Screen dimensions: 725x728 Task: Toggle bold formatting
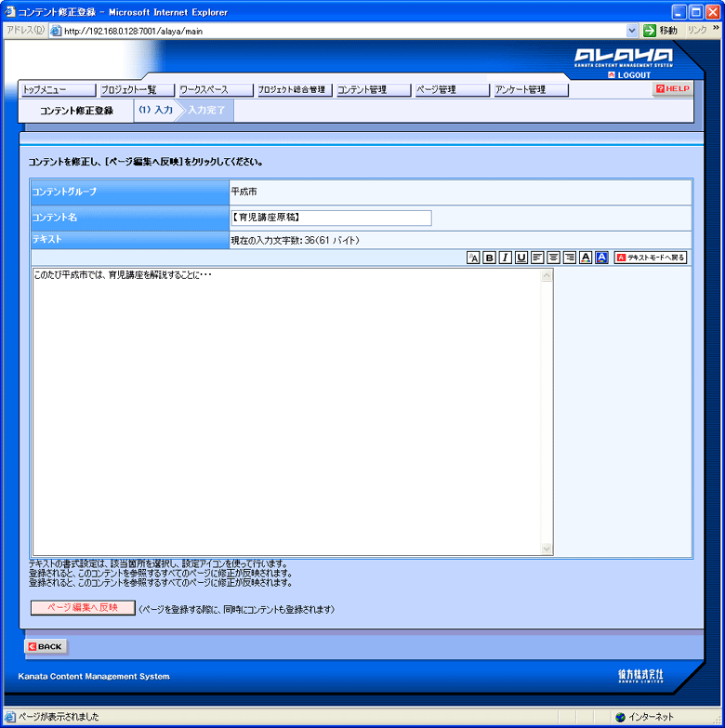489,258
